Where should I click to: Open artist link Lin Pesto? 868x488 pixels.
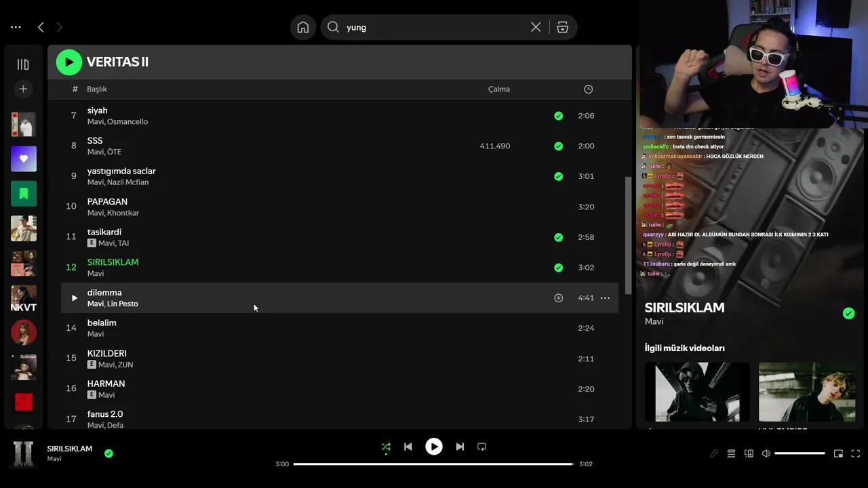(123, 304)
